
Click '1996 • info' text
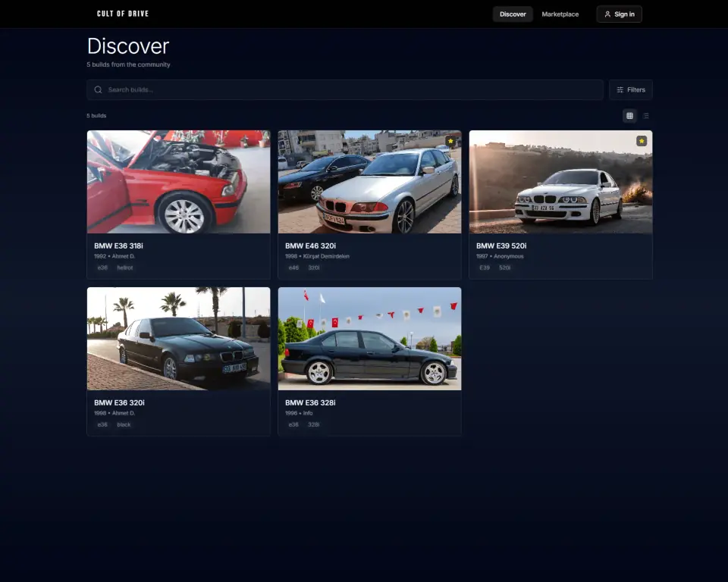(299, 413)
